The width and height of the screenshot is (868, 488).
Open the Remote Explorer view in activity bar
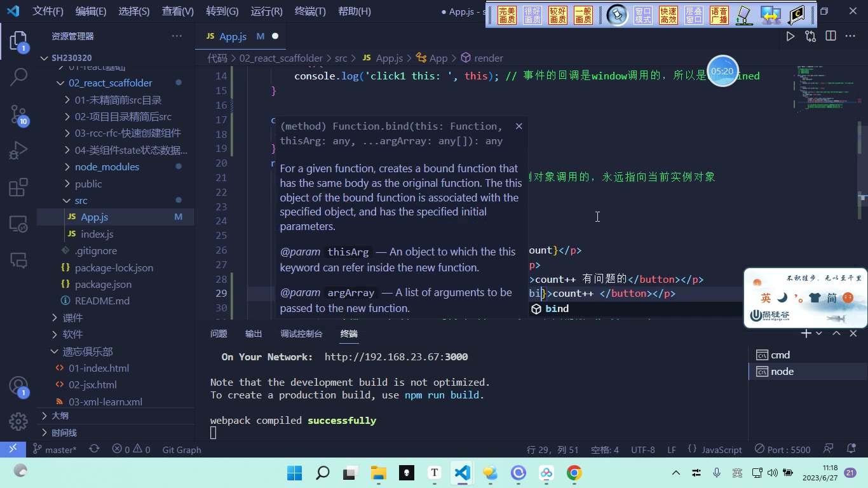[18, 224]
